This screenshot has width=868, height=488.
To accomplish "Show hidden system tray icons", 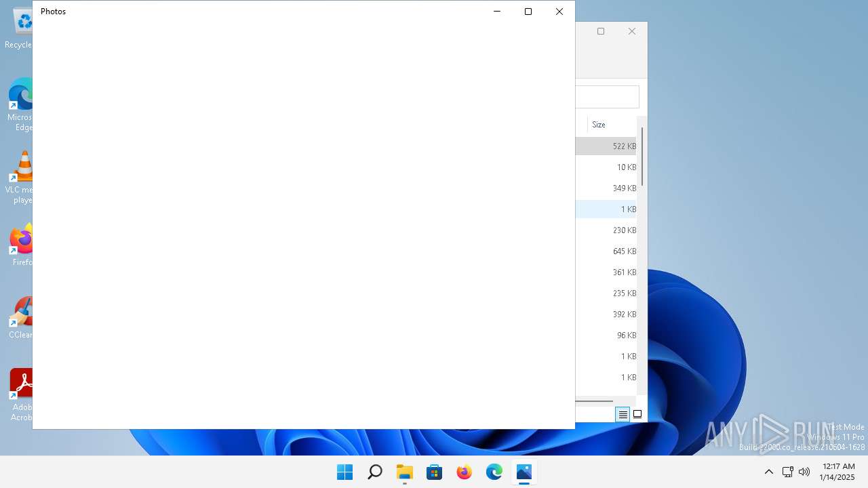I will (769, 472).
